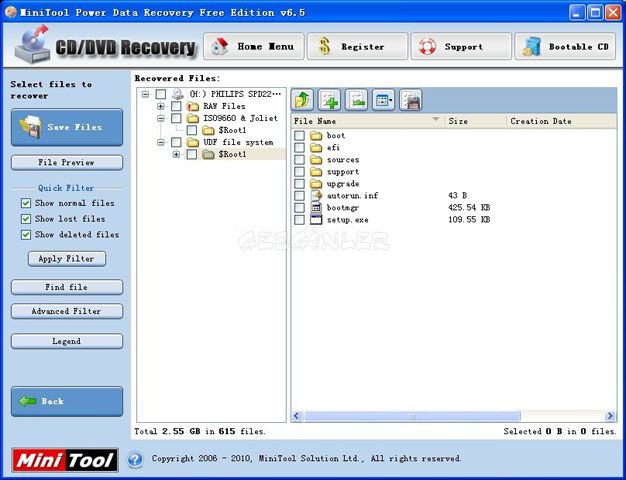Image resolution: width=626 pixels, height=480 pixels.
Task: Disable Show deleted files filter
Action: click(x=26, y=234)
